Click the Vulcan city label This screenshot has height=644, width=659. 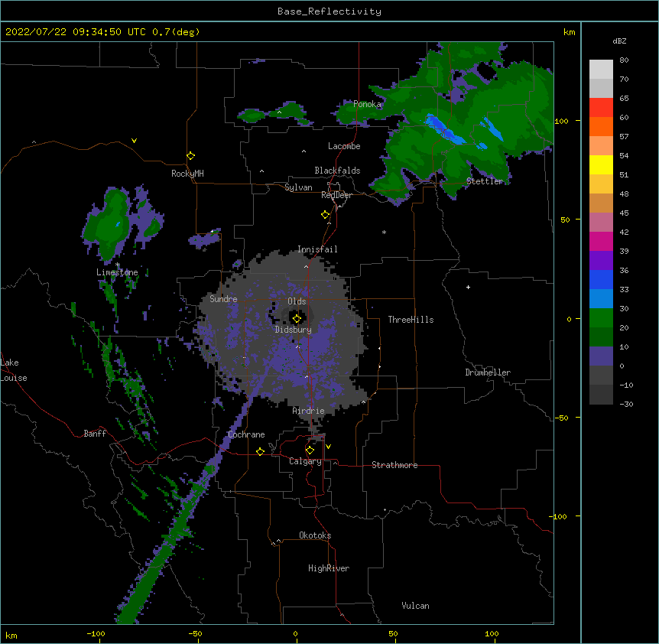tap(415, 606)
